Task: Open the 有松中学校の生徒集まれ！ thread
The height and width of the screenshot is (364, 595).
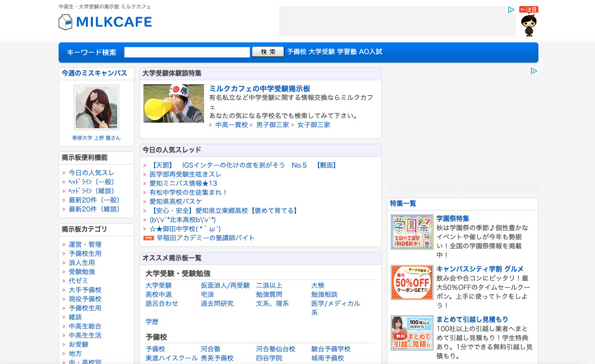Action: point(188,193)
